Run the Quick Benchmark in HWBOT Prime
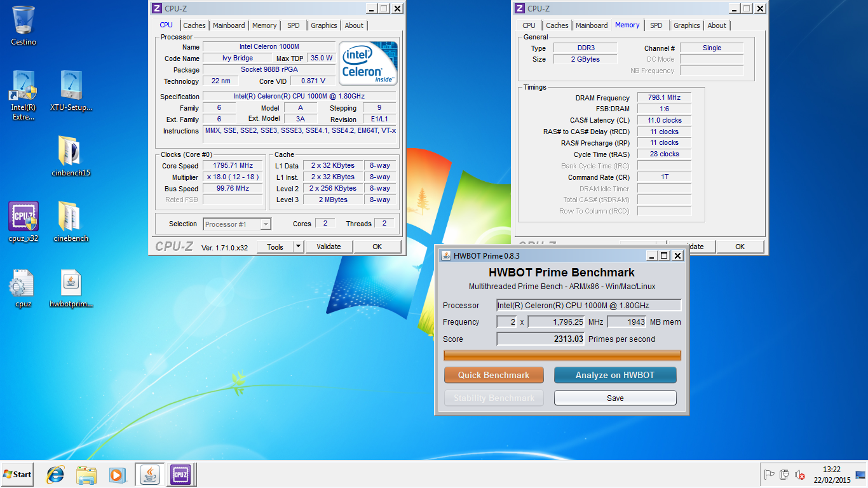Screen dimensions: 868x488 [x=494, y=375]
